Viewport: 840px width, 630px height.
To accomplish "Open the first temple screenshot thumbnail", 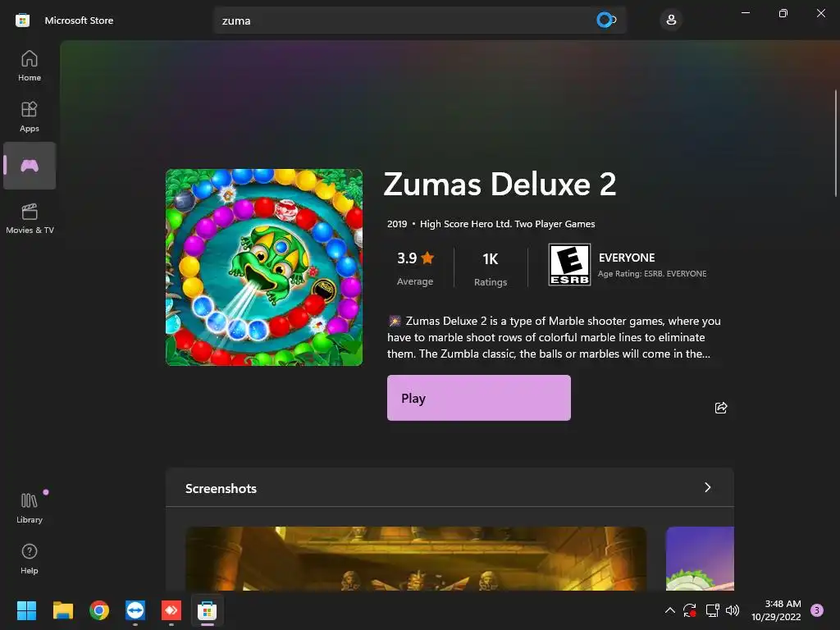I will [x=416, y=559].
